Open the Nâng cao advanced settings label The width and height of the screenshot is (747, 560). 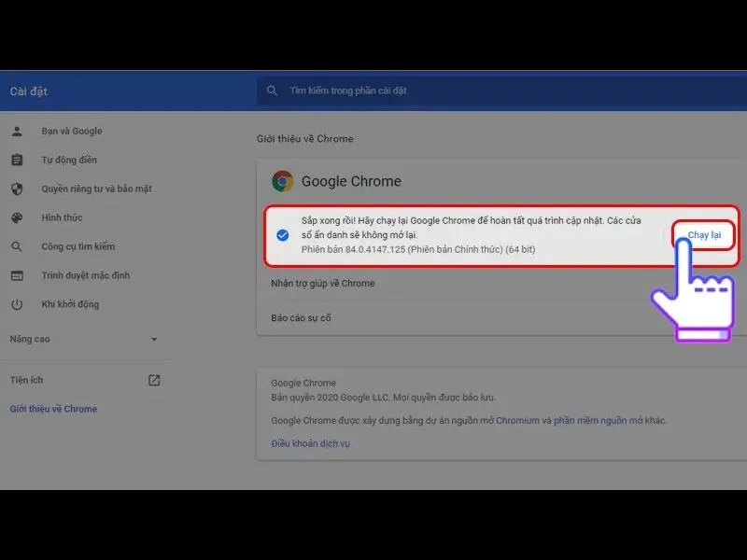coord(30,339)
